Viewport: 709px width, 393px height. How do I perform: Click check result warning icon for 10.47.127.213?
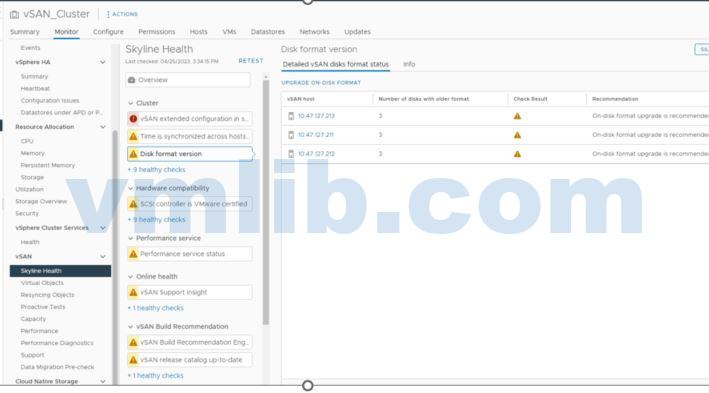(517, 116)
